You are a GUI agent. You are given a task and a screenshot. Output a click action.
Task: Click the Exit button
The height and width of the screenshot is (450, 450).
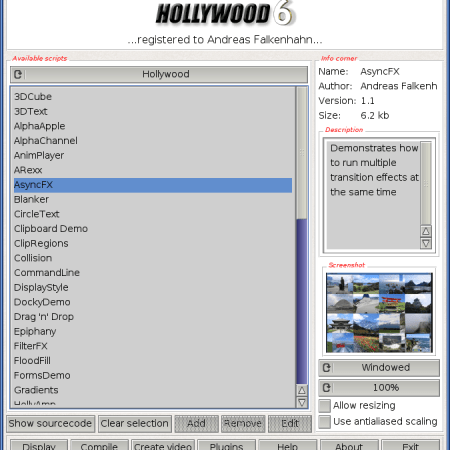coord(410,445)
